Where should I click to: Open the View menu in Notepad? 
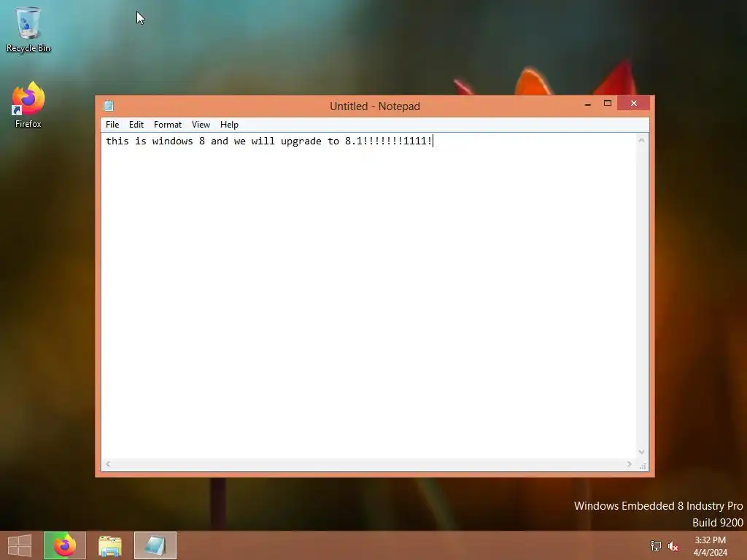click(x=201, y=125)
